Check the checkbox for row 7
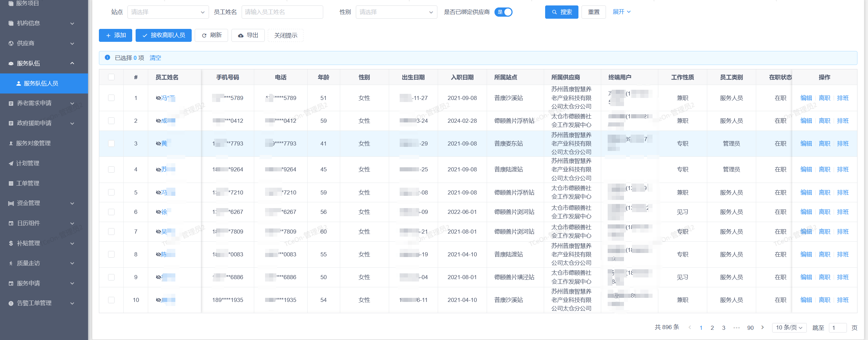This screenshot has width=868, height=340. pos(111,231)
